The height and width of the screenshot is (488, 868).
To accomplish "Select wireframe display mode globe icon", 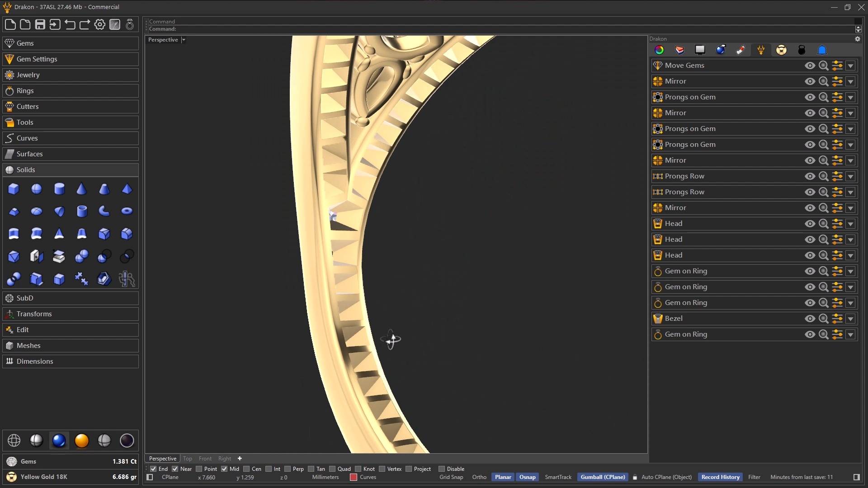I will [14, 440].
